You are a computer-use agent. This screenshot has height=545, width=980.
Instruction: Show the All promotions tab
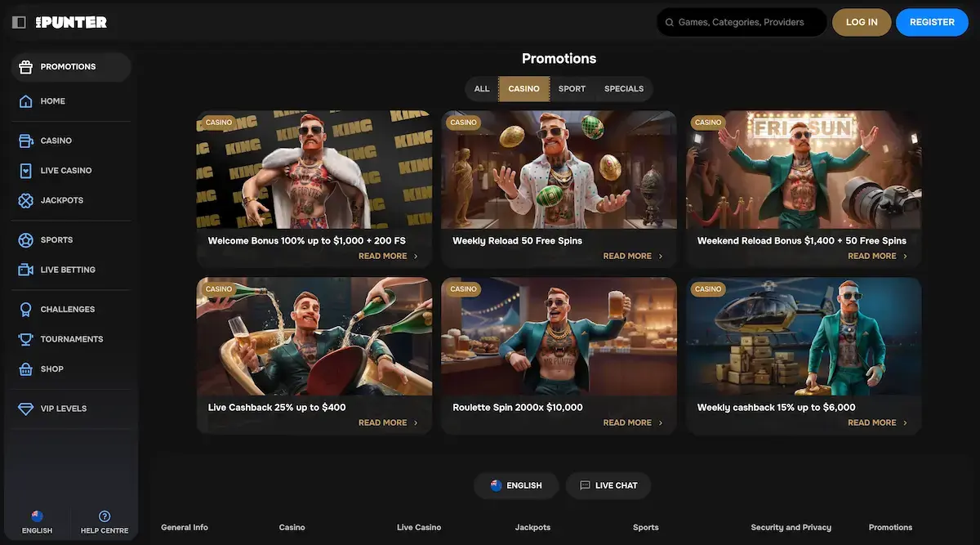(x=482, y=89)
